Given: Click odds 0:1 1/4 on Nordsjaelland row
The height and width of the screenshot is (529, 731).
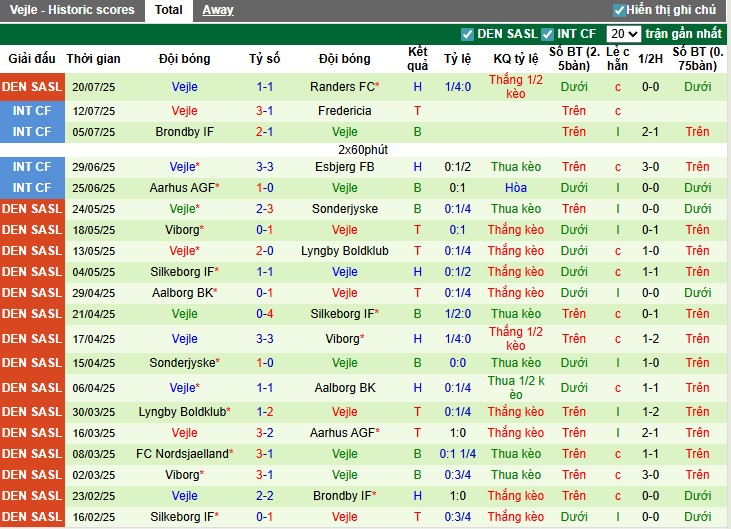Looking at the screenshot, I should click(458, 453).
